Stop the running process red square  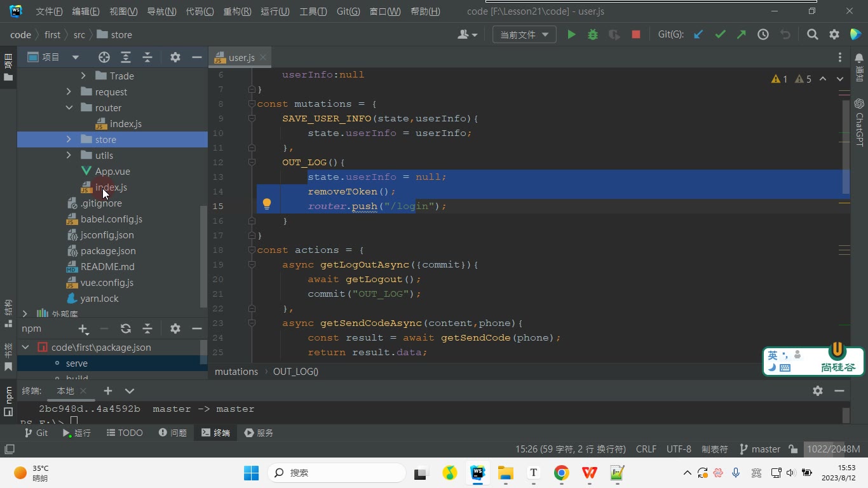pos(635,35)
